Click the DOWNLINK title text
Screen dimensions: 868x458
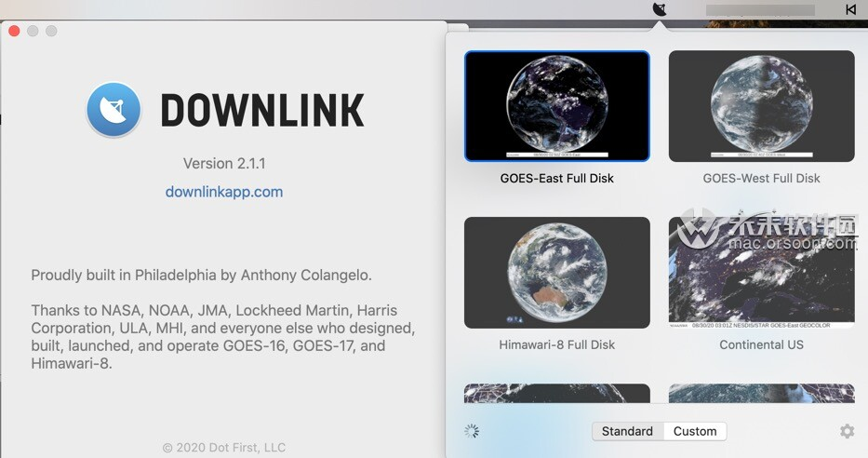(262, 110)
